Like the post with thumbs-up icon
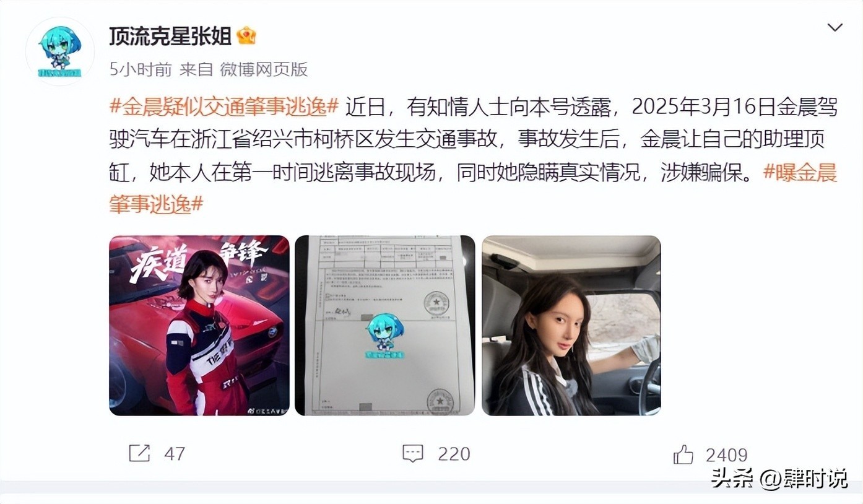This screenshot has height=504, width=863. pyautogui.click(x=683, y=454)
